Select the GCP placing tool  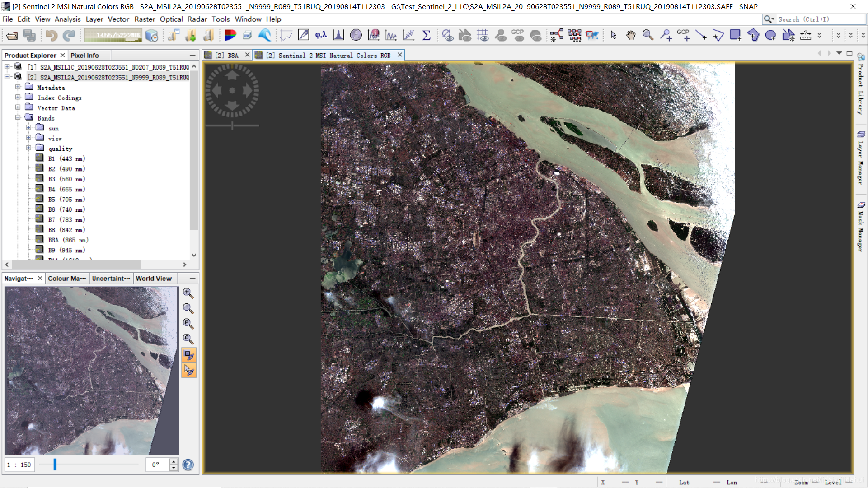pos(683,35)
